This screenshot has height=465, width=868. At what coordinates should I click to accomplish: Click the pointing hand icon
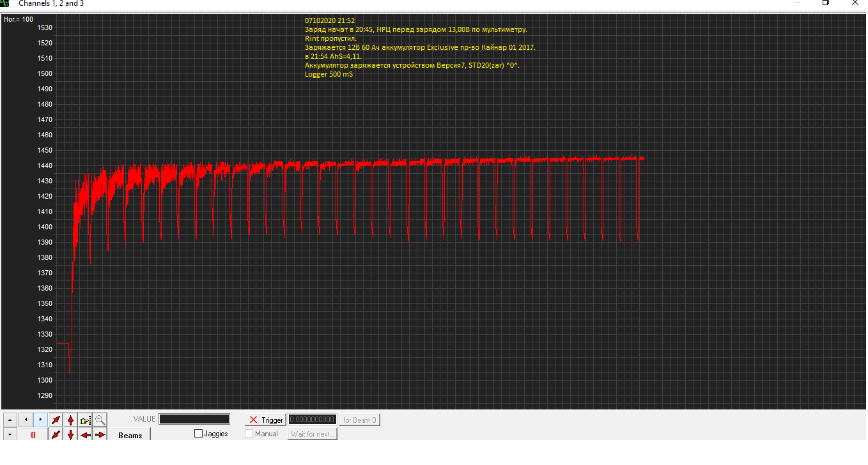[x=86, y=420]
